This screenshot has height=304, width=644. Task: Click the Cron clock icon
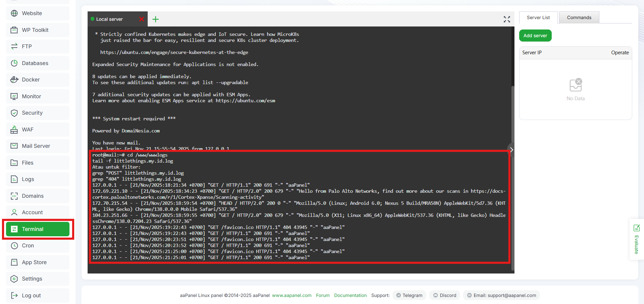pos(14,246)
